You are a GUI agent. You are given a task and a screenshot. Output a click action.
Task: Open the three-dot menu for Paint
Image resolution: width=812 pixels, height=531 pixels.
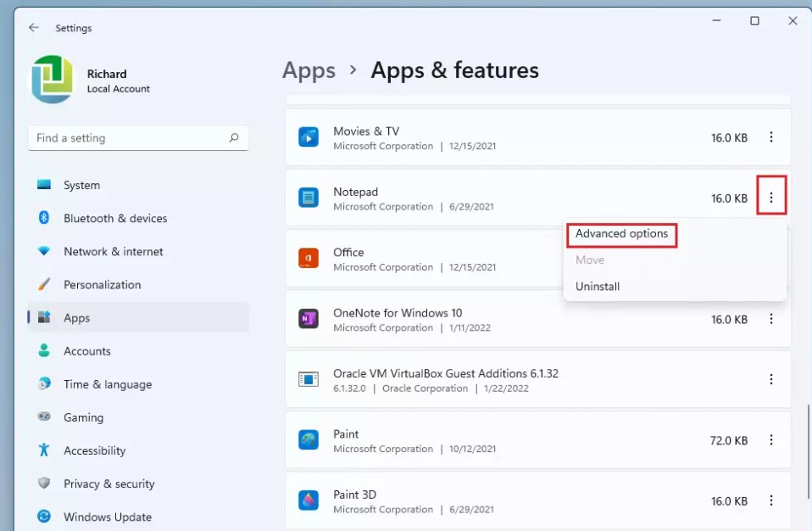[x=771, y=440]
